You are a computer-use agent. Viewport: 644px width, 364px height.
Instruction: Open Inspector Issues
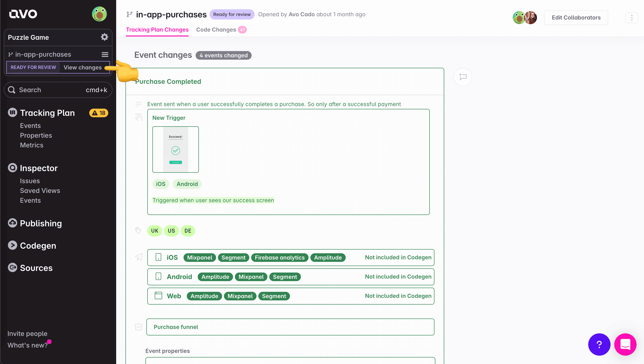[x=30, y=181]
